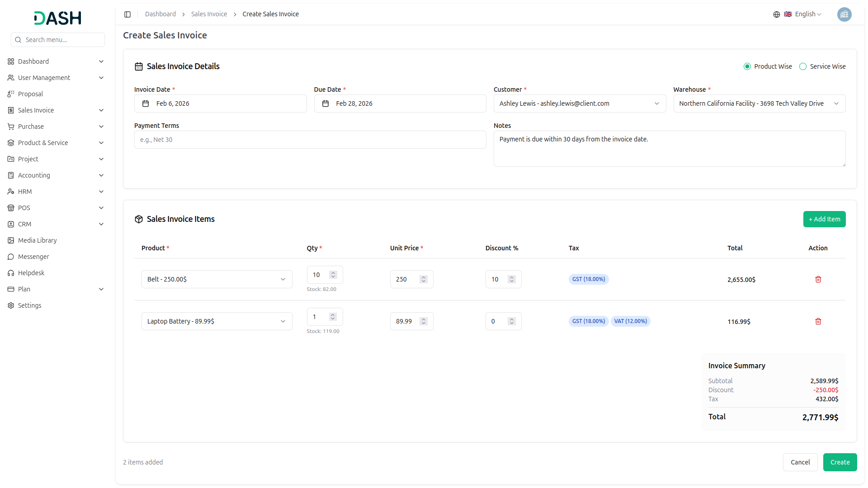Open the Laptop Battery product dropdown
The width and height of the screenshot is (868, 488).
point(217,321)
